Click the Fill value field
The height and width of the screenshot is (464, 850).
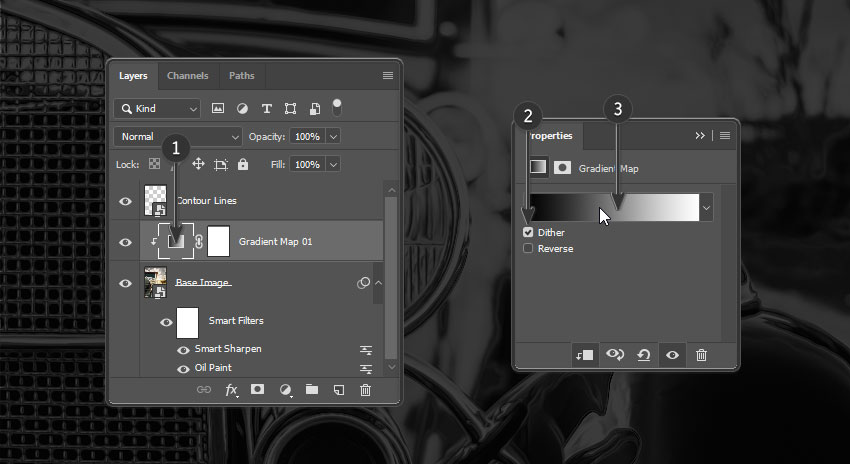tap(307, 164)
